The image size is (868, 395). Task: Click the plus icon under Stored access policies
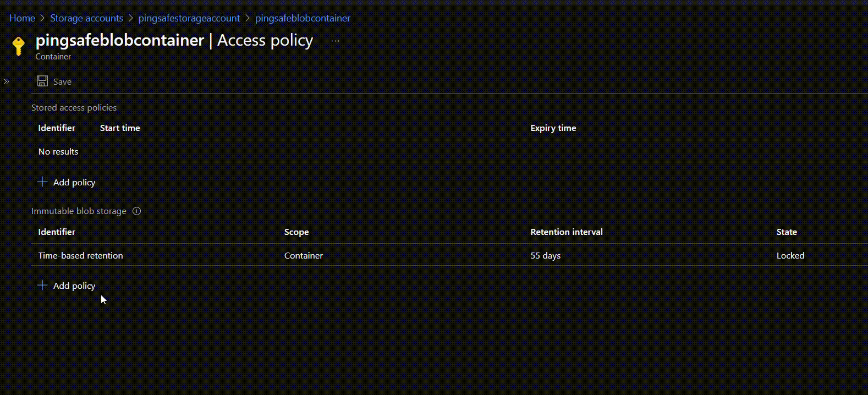pos(42,182)
